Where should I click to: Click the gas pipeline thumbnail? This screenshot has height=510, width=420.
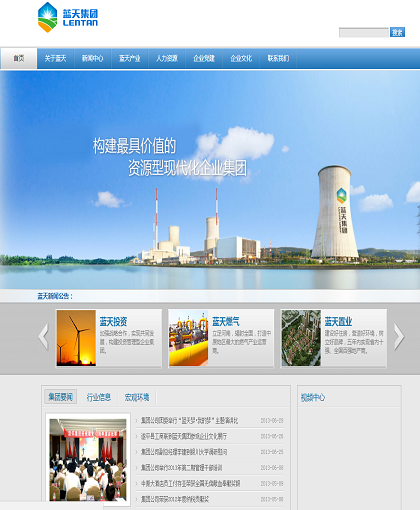tap(189, 338)
